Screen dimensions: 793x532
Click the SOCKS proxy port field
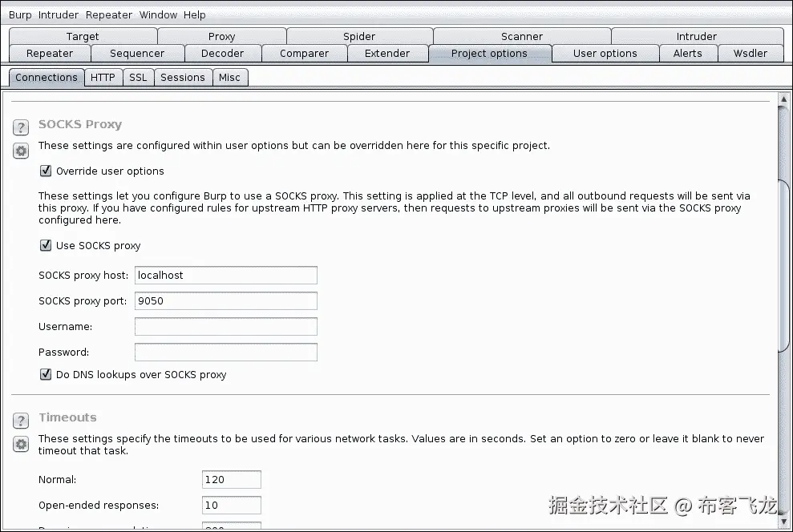tap(226, 301)
